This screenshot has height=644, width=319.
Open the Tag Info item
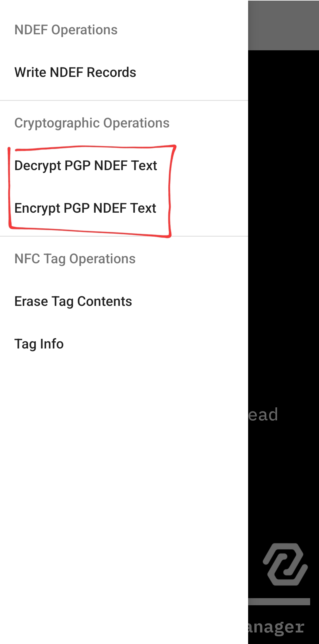point(124,344)
